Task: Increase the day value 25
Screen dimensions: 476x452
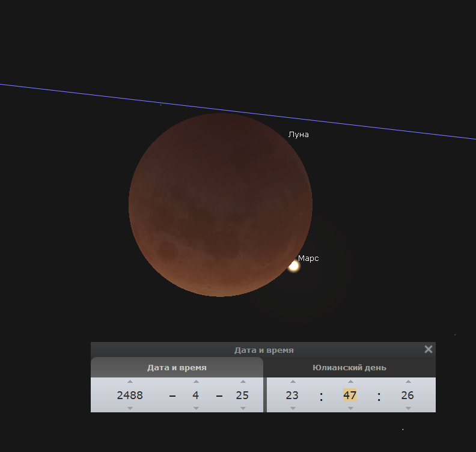Action: [243, 382]
